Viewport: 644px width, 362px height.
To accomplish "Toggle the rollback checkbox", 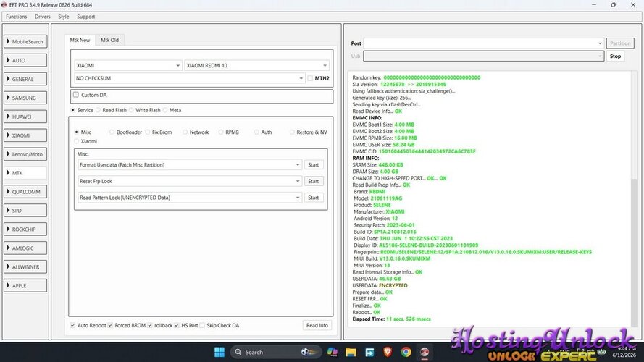I will tap(150, 326).
